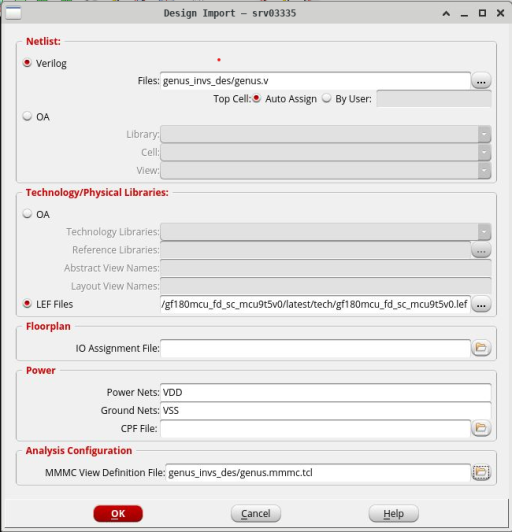
Task: Choose By User for Top Cell
Action: point(326,98)
